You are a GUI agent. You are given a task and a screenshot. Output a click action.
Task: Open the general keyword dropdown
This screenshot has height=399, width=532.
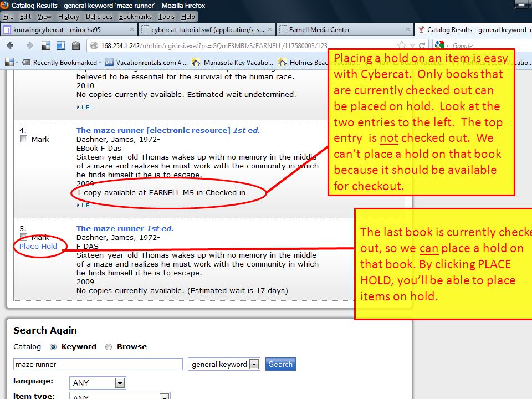click(x=224, y=365)
